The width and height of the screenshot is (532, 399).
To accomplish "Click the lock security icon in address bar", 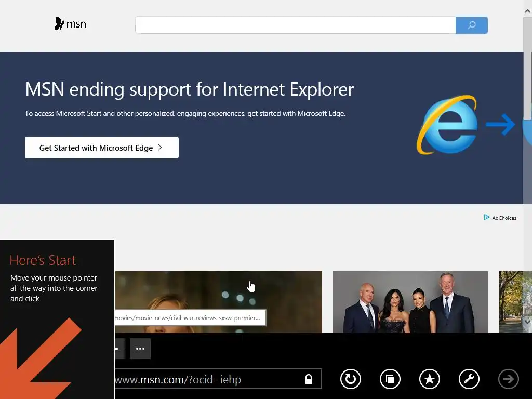I will 309,379.
